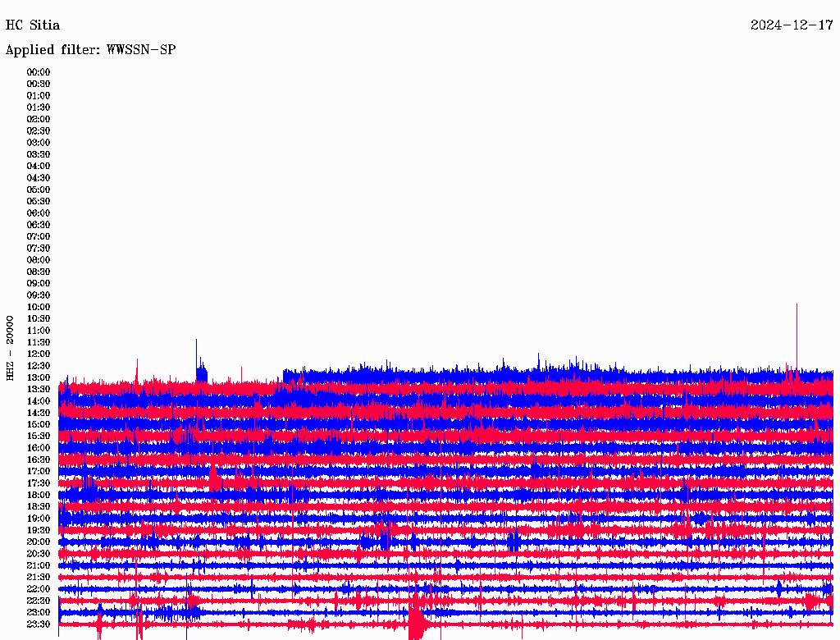Click the 08:00 time label
The image size is (840, 640).
click(x=39, y=260)
